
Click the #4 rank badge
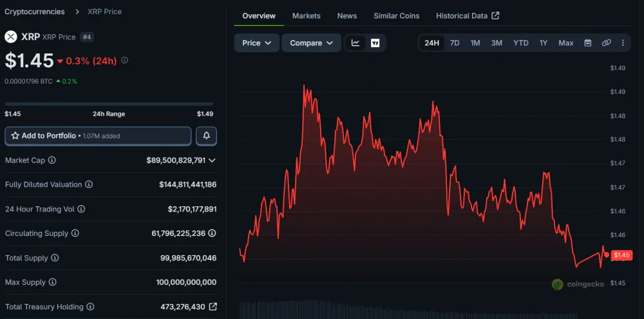click(x=87, y=37)
